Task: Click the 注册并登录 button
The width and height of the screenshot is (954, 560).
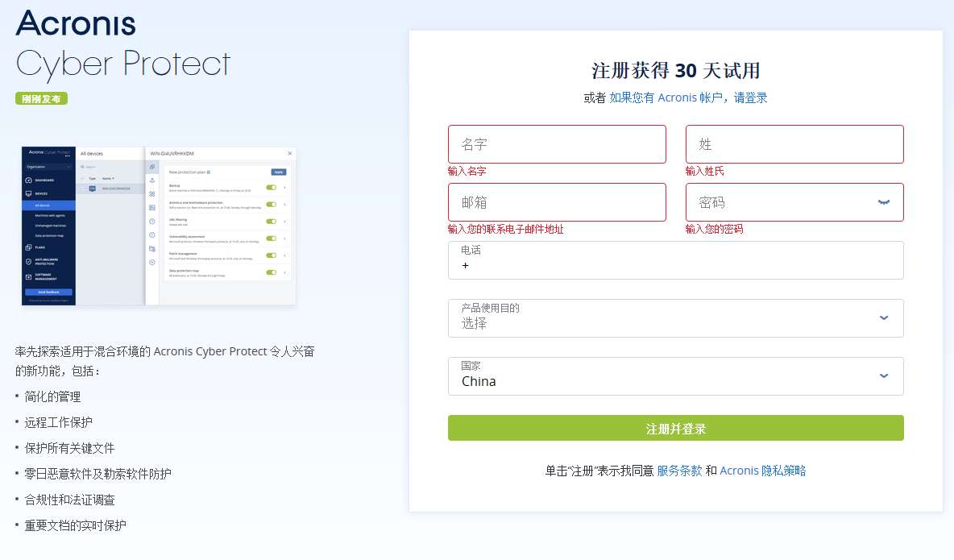Action: click(x=675, y=428)
